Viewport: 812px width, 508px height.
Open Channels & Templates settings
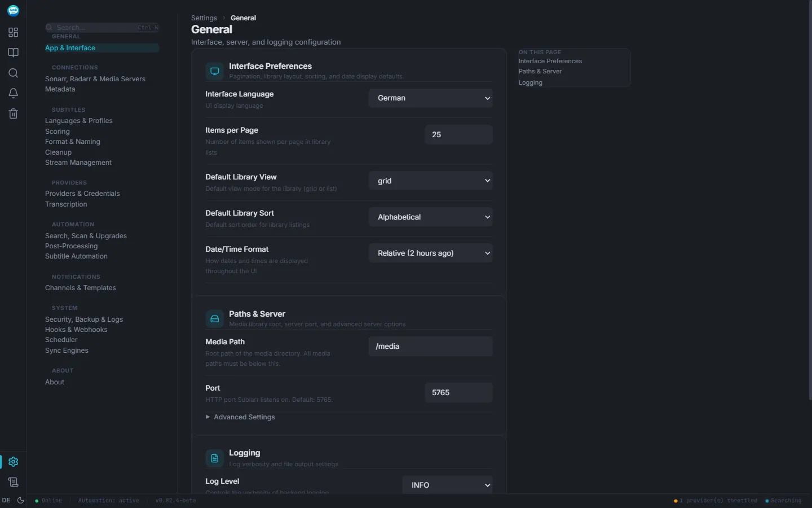[81, 288]
